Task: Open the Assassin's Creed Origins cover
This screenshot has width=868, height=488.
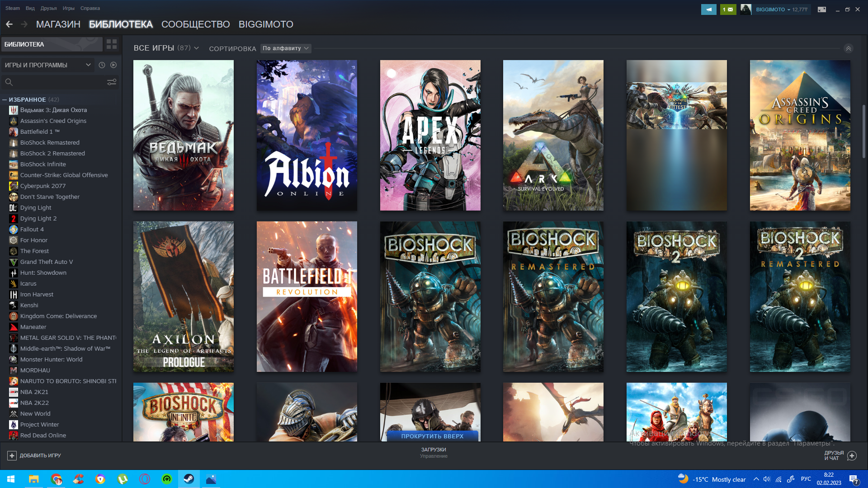Action: coord(800,135)
